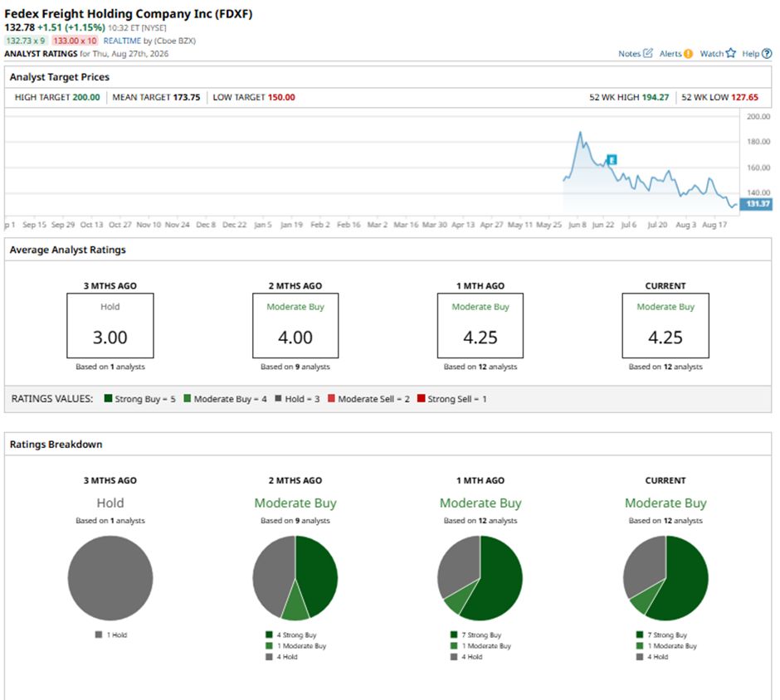Viewport: 780px width, 700px height.
Task: Click the Watch star icon
Action: 730,53
